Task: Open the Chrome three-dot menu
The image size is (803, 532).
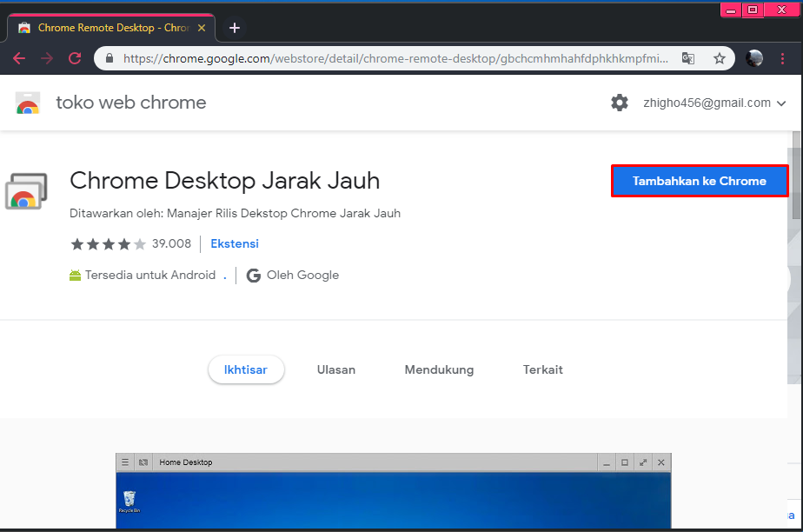Action: (782, 58)
